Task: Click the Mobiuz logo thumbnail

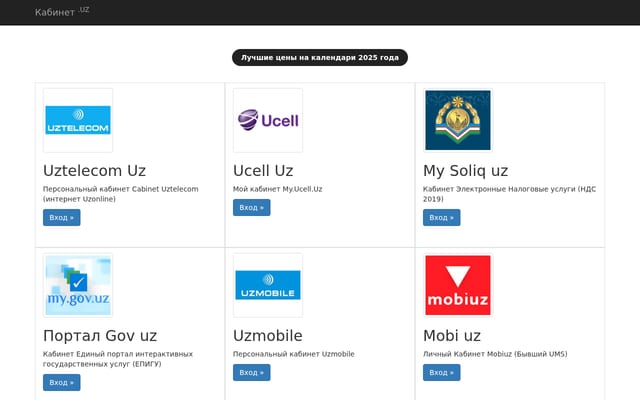Action: pos(458,285)
